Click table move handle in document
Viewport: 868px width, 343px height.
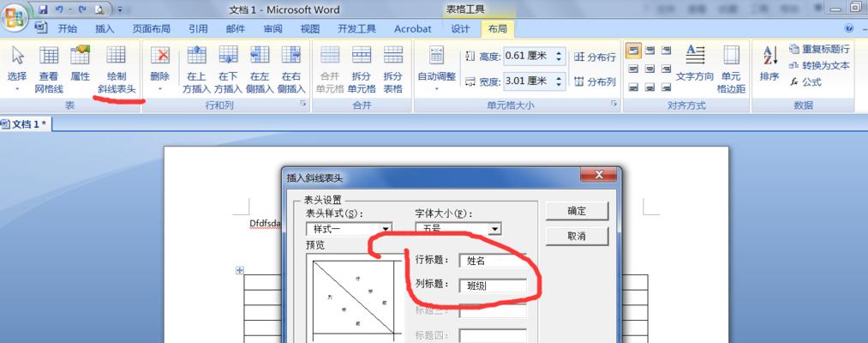tap(240, 270)
